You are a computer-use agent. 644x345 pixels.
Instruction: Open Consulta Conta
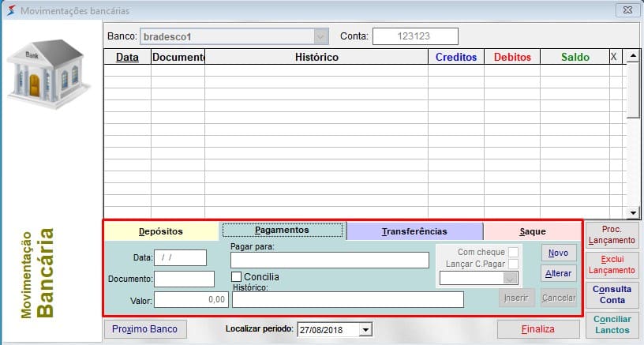coord(612,294)
